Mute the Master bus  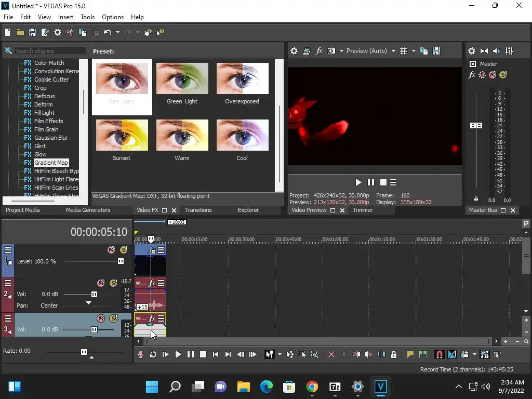point(493,75)
